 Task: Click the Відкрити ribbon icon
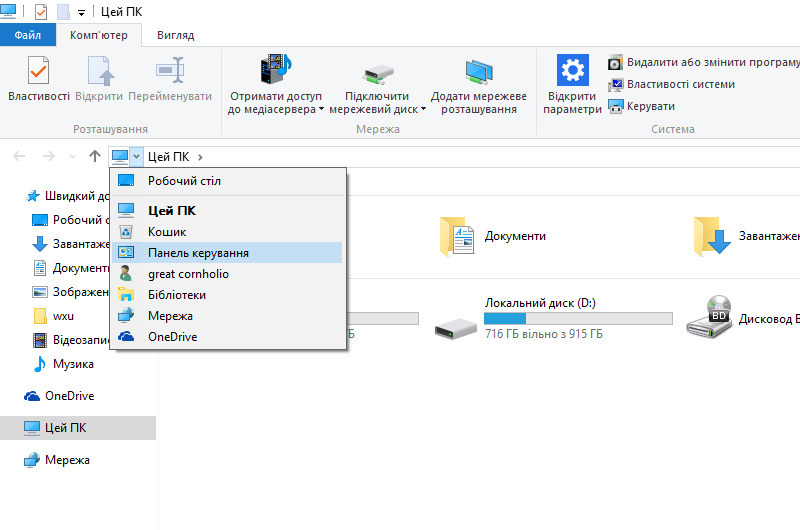tap(99, 70)
